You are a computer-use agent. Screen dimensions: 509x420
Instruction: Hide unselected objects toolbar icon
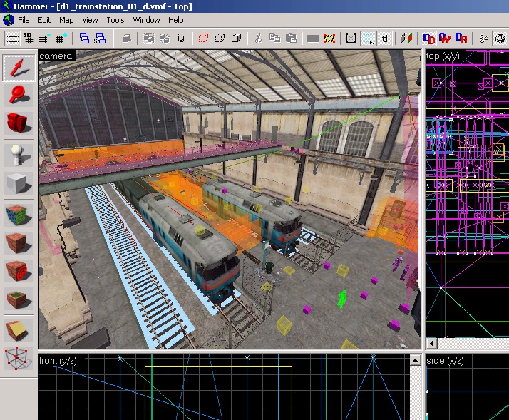[220, 39]
